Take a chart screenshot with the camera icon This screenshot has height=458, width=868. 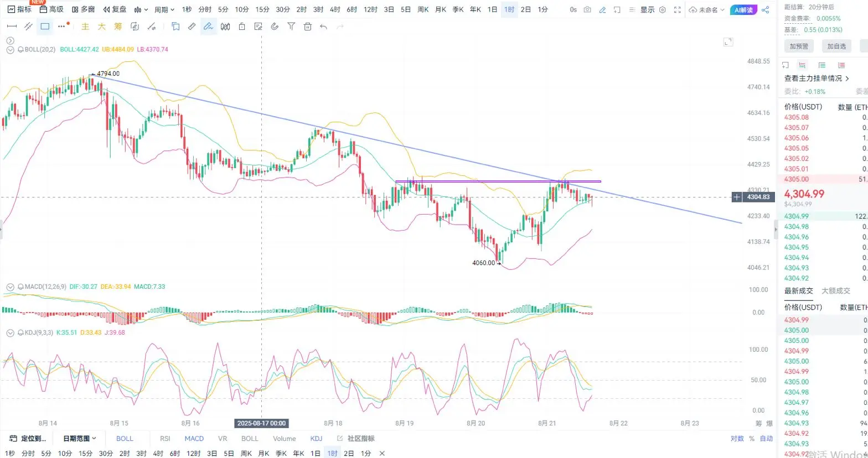click(x=587, y=9)
